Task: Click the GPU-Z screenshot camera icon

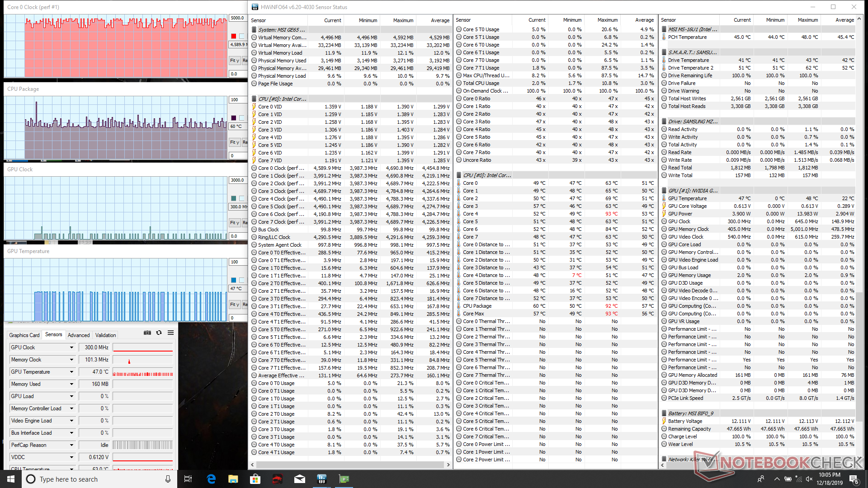Action: tap(147, 333)
